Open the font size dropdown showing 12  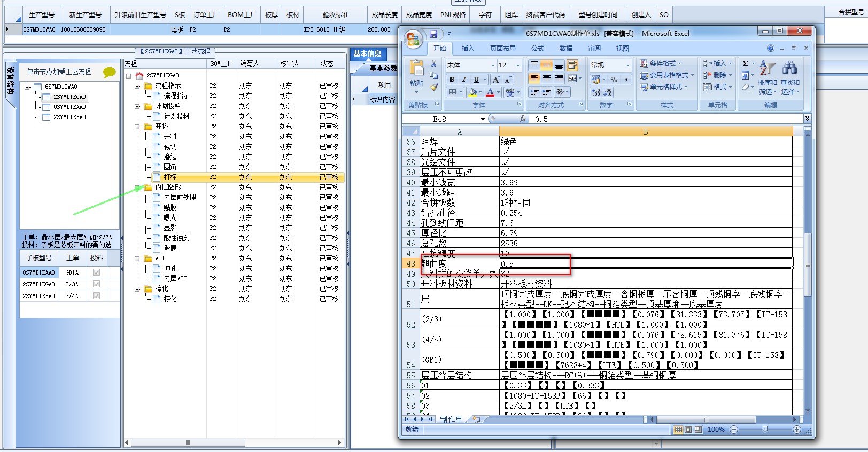tap(518, 65)
